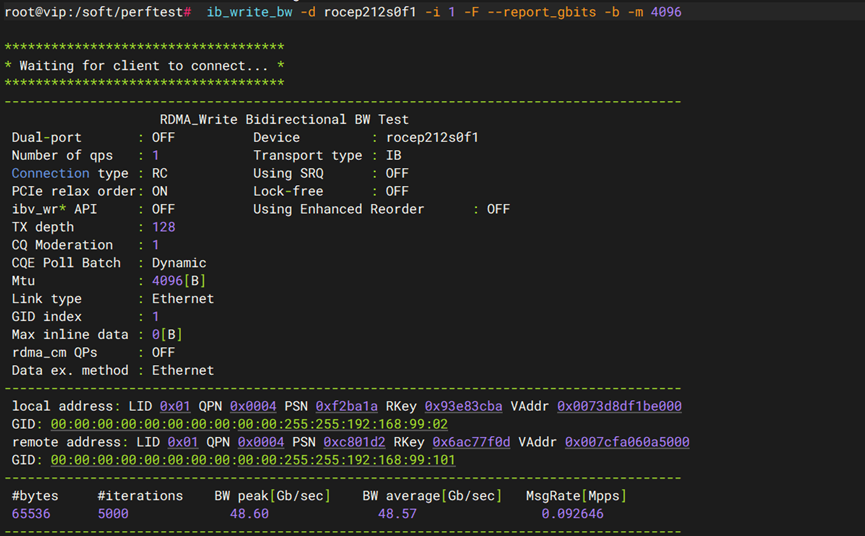Select local RKey 0x93e83cba link
The width and height of the screenshot is (865, 536).
pos(463,406)
